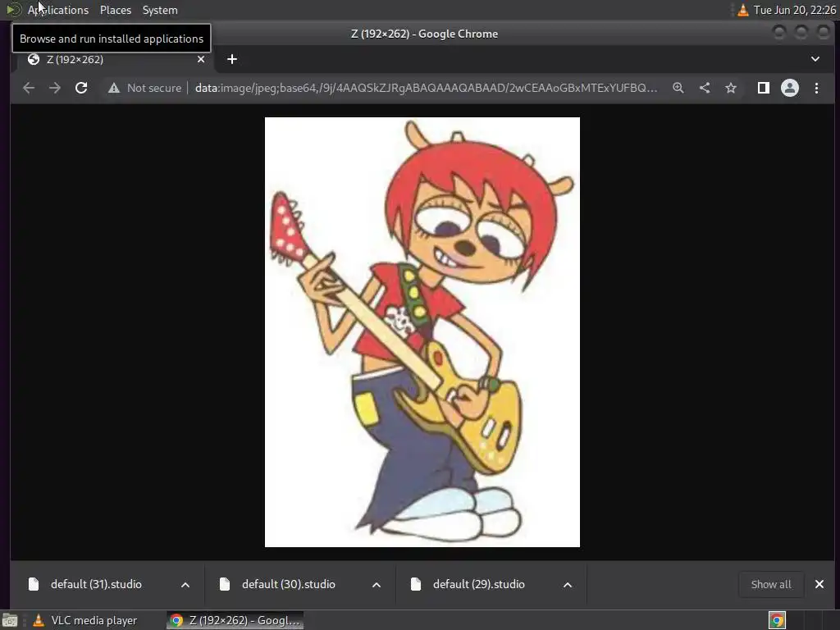Click the show desktop icon in the taskbar
The height and width of the screenshot is (630, 840).
coord(10,620)
